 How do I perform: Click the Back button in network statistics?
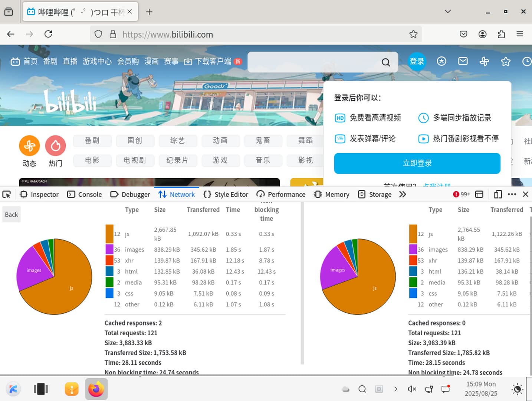[12, 215]
